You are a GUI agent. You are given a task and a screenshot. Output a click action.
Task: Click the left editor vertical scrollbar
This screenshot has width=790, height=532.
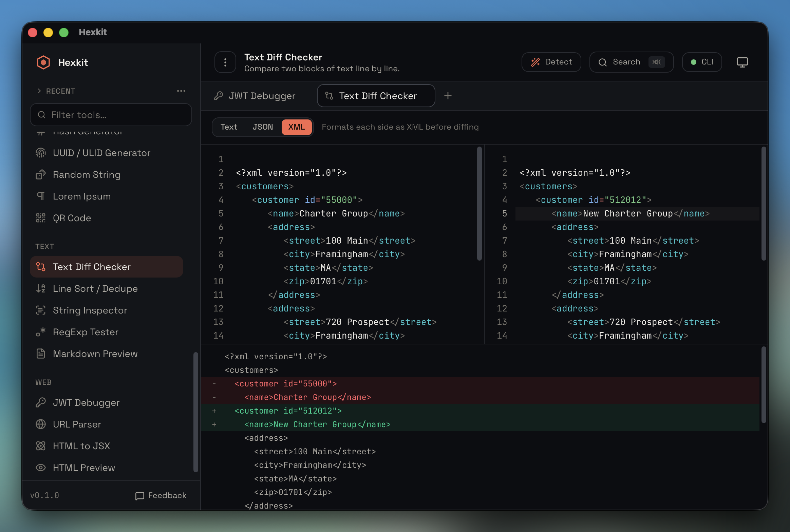pyautogui.click(x=479, y=204)
